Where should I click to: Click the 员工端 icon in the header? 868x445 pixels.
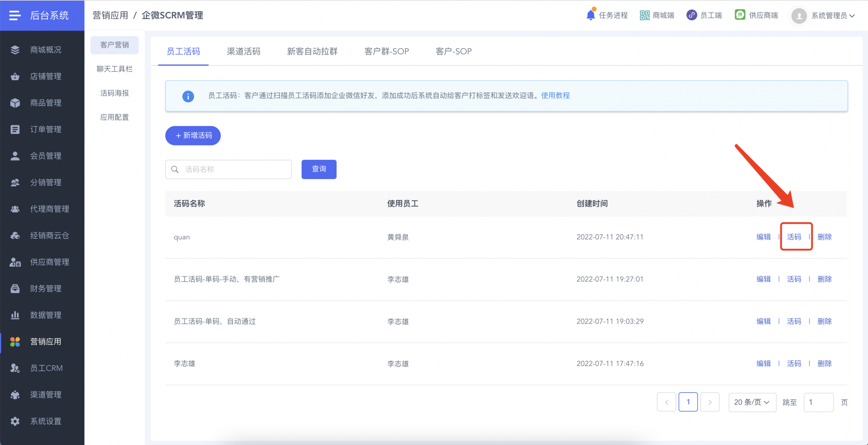pos(692,15)
